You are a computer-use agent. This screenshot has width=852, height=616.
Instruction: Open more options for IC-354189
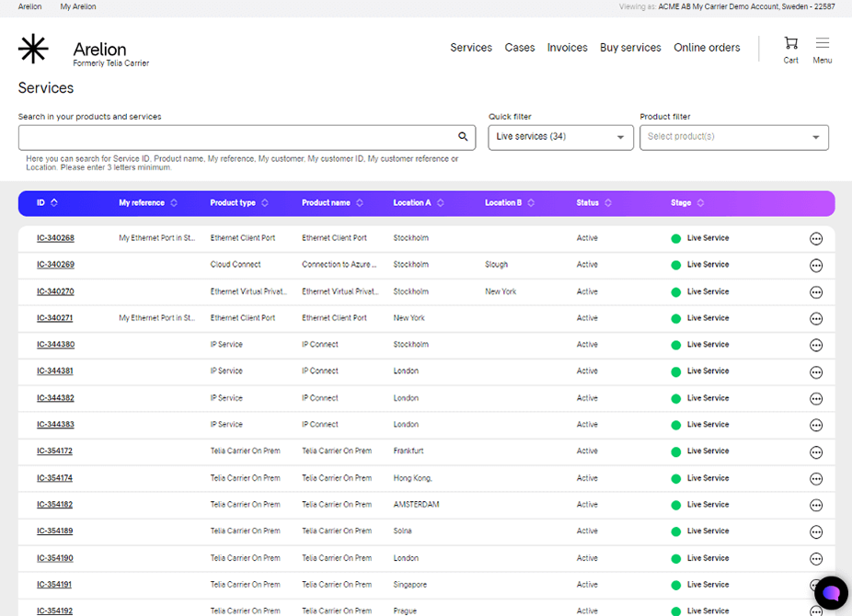[815, 532]
